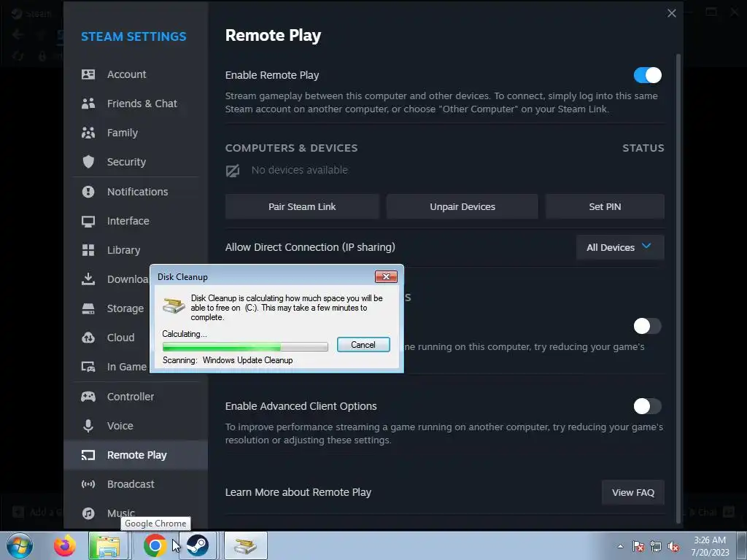Go to the Security settings section
Image resolution: width=747 pixels, height=560 pixels.
(135, 162)
